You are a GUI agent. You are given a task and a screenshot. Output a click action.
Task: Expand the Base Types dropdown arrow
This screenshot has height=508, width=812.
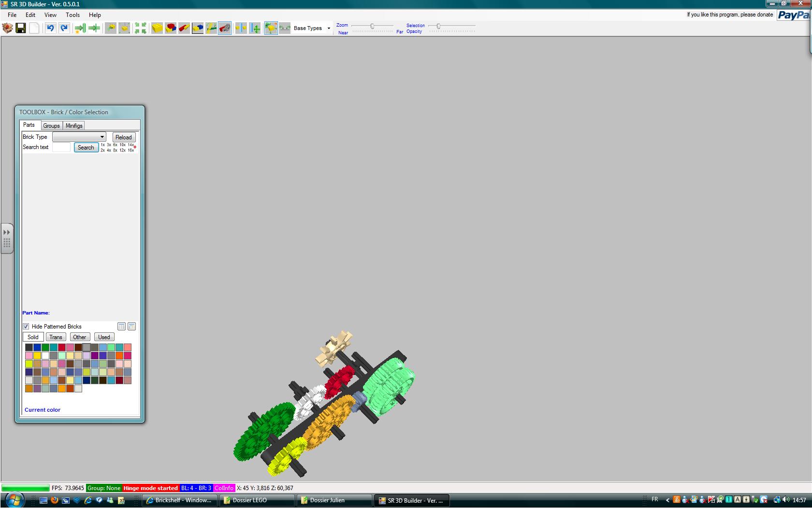tap(329, 28)
